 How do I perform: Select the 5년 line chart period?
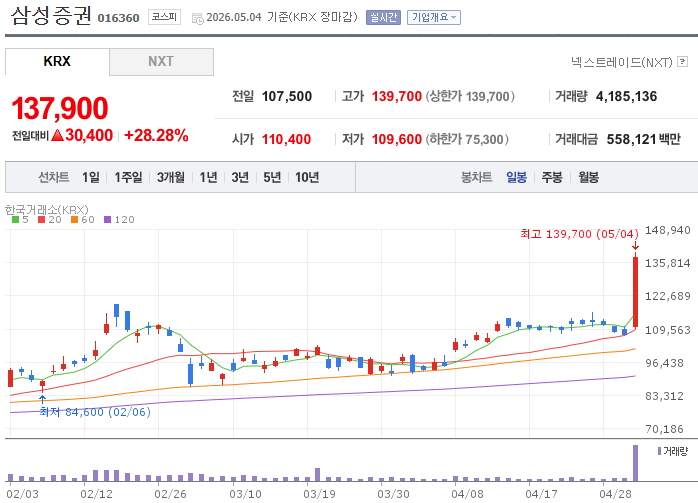(x=272, y=177)
